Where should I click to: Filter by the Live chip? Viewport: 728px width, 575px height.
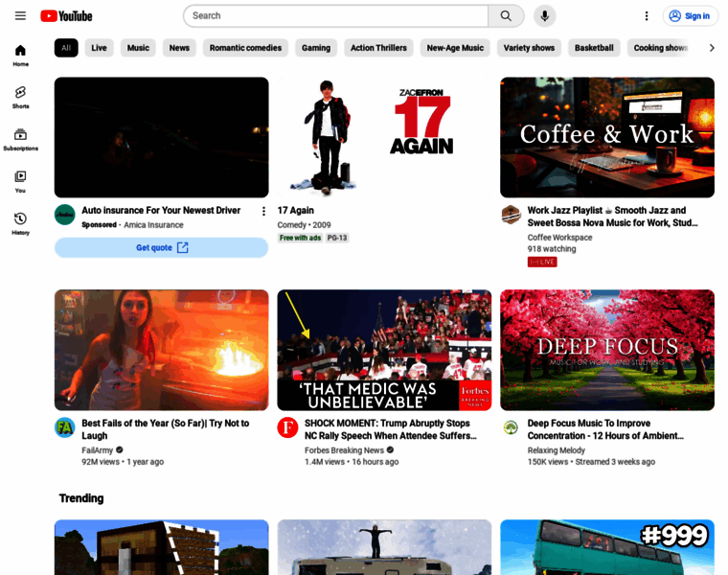(x=99, y=48)
